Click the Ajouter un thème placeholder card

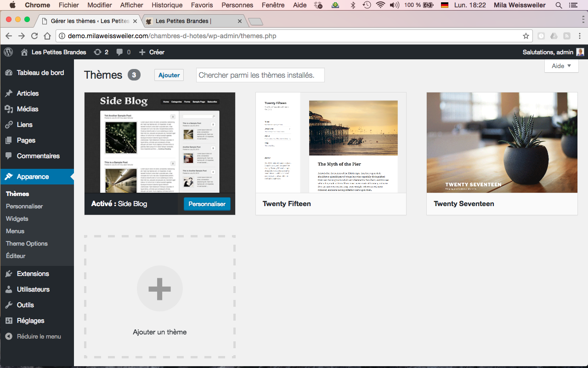(160, 297)
